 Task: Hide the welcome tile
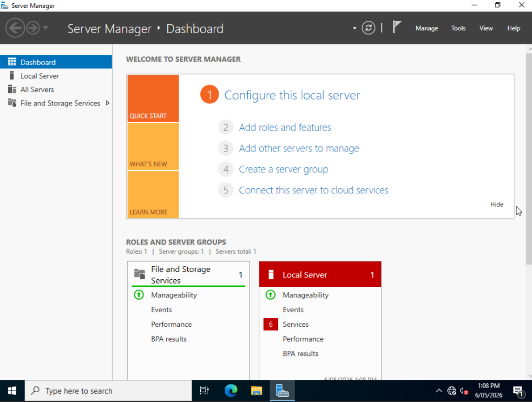[496, 204]
